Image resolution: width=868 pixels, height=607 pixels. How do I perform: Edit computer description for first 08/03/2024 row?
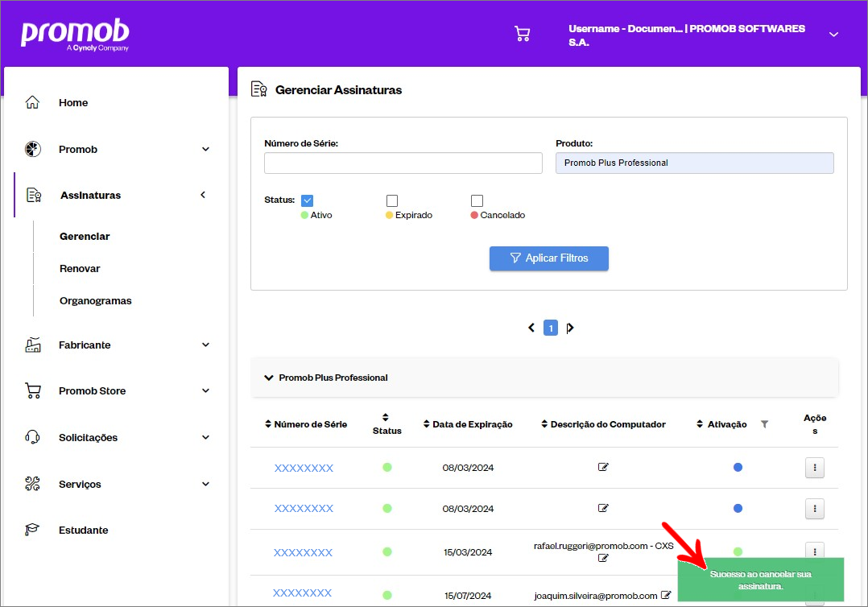(x=603, y=467)
